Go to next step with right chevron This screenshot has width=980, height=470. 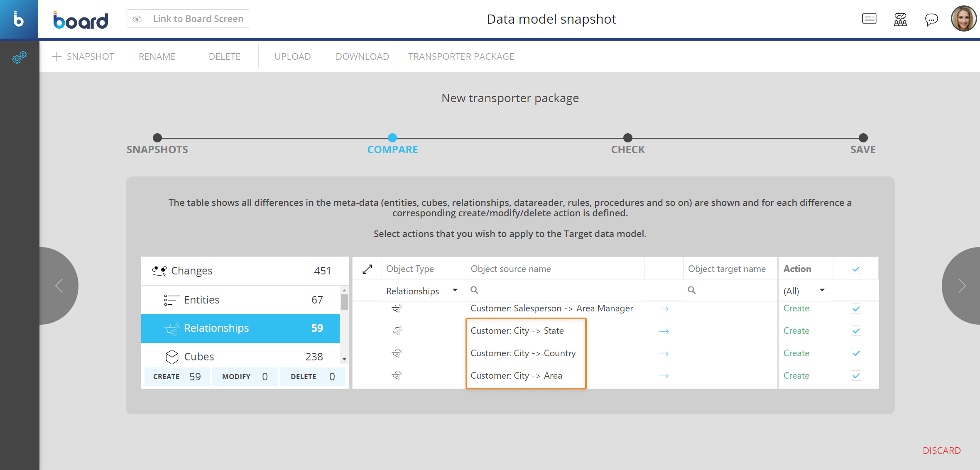[962, 286]
